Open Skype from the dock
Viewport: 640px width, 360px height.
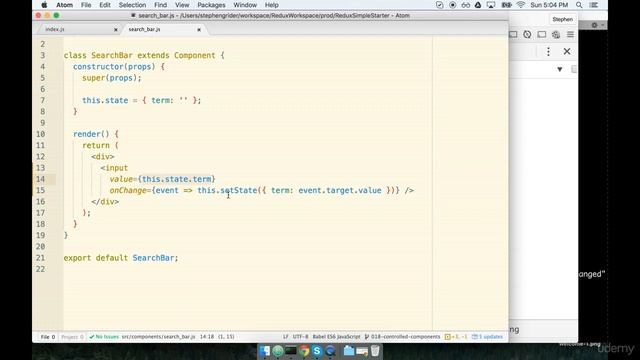[x=317, y=351]
